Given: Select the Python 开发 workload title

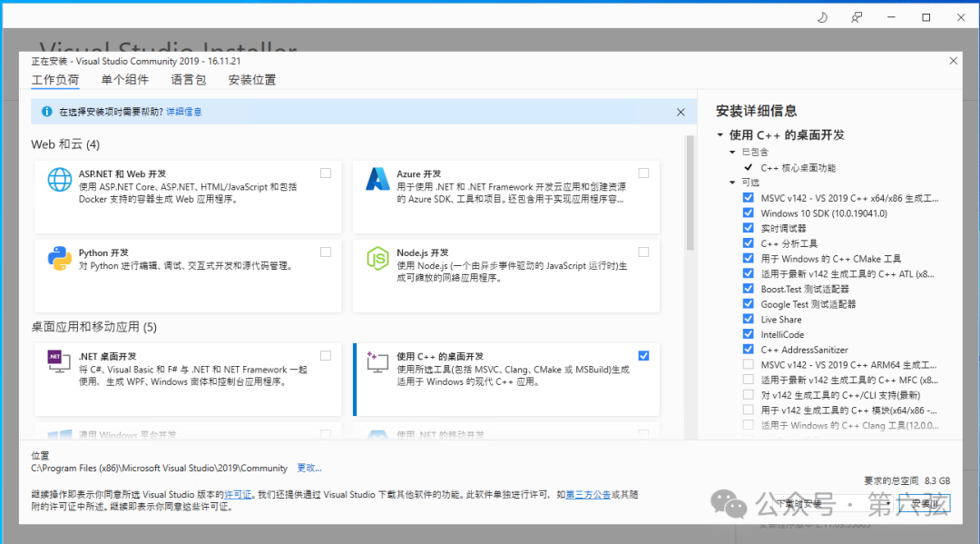Looking at the screenshot, I should tap(103, 252).
